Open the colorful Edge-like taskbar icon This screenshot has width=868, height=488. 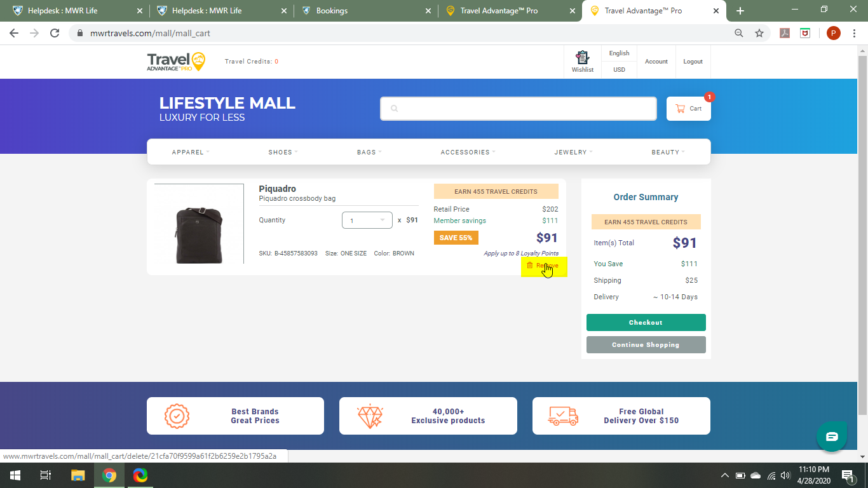click(140, 475)
